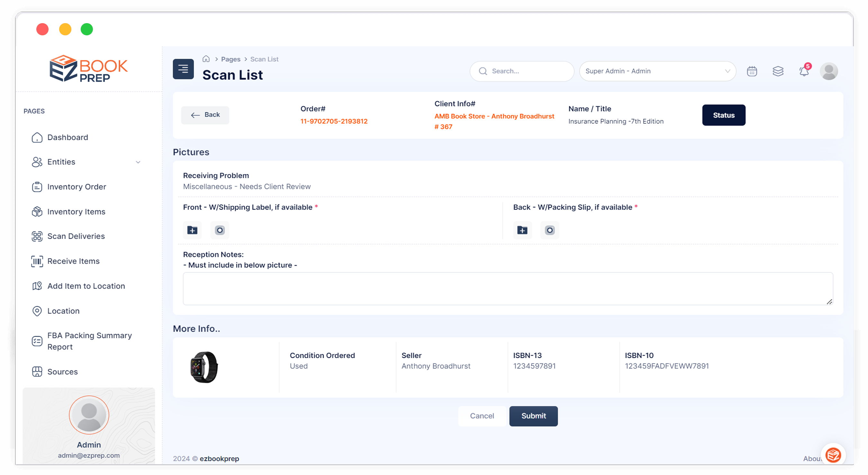
Task: Click the Admin avatar in sidebar card
Action: coord(89,415)
